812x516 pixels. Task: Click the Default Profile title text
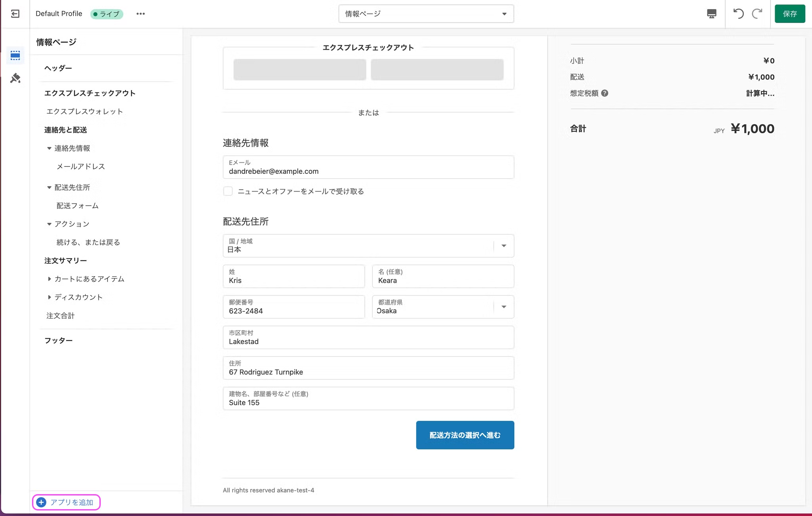click(x=59, y=13)
